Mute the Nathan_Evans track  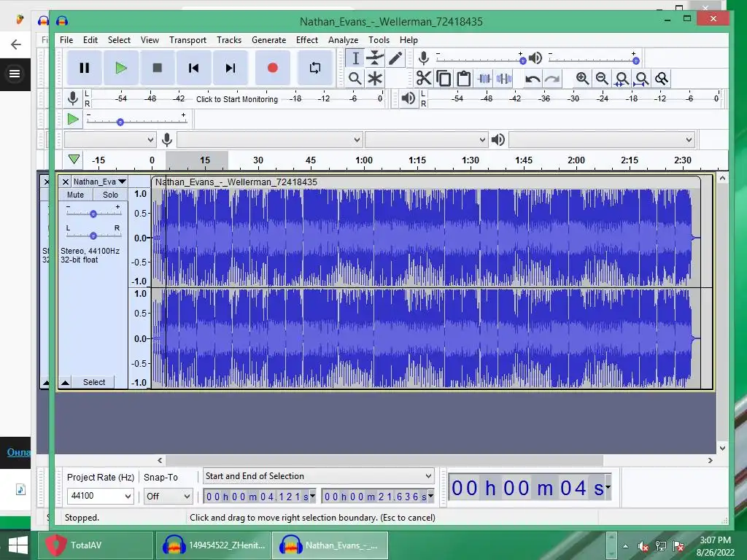(75, 195)
